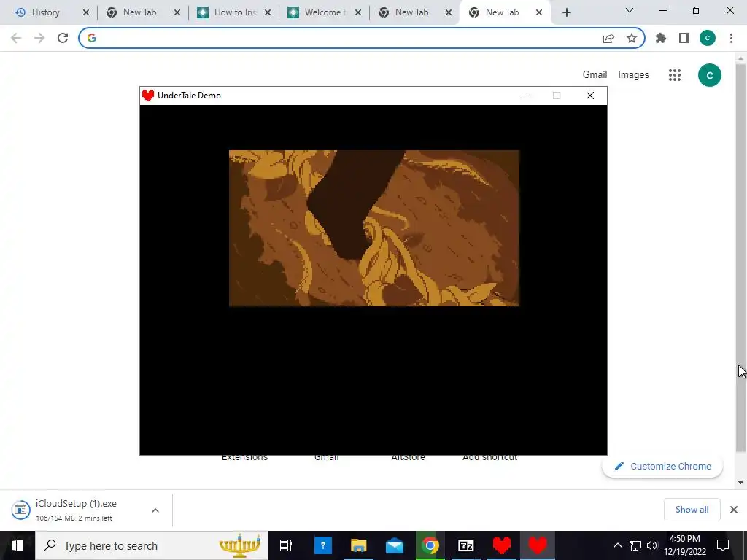Image resolution: width=747 pixels, height=560 pixels.
Task: Open the Extensions puzzle icon
Action: (x=661, y=38)
